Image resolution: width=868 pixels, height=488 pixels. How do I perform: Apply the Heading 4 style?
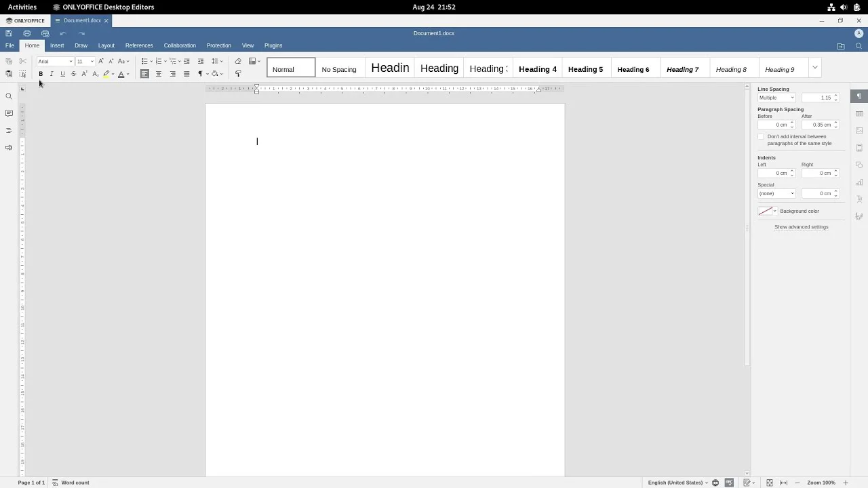pos(537,69)
